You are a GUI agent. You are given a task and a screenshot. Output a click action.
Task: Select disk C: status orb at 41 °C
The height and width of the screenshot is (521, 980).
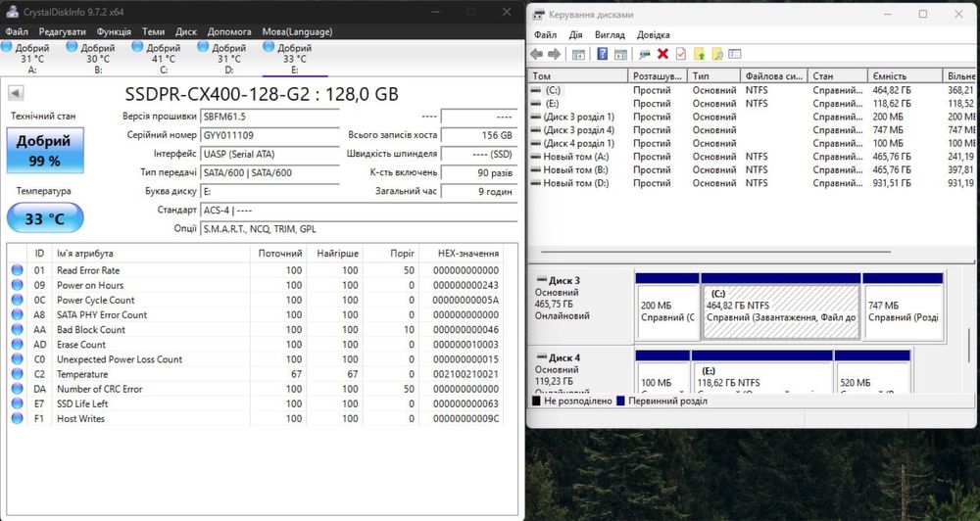pos(137,46)
